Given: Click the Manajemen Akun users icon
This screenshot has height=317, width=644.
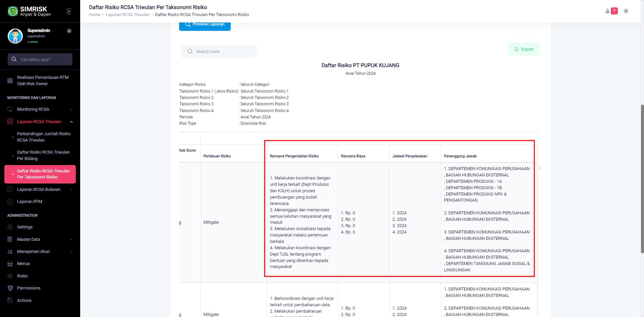Looking at the screenshot, I should (x=10, y=252).
